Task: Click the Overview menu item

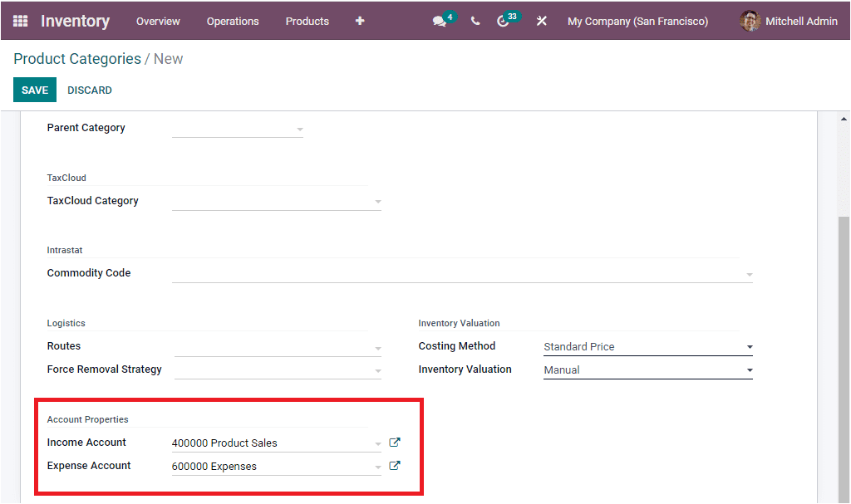Action: [x=158, y=21]
